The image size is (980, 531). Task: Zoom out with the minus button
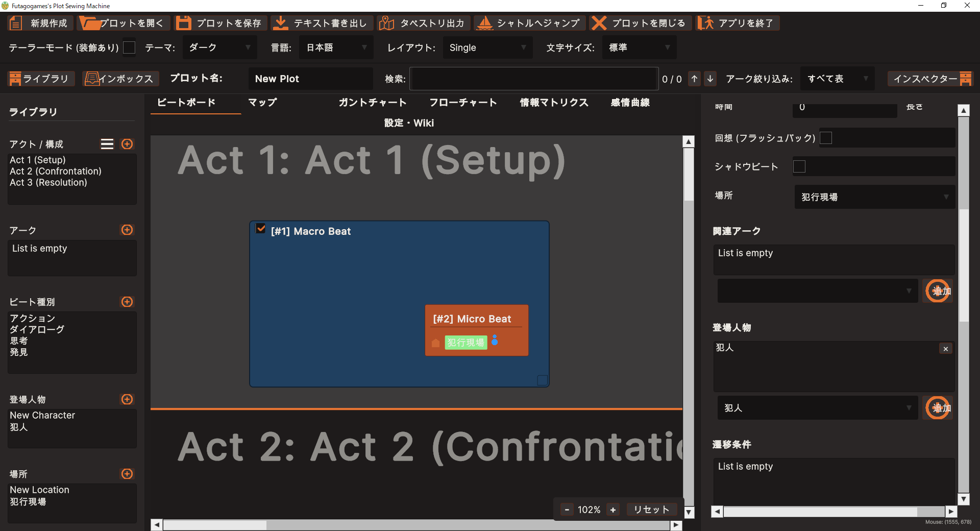click(567, 510)
